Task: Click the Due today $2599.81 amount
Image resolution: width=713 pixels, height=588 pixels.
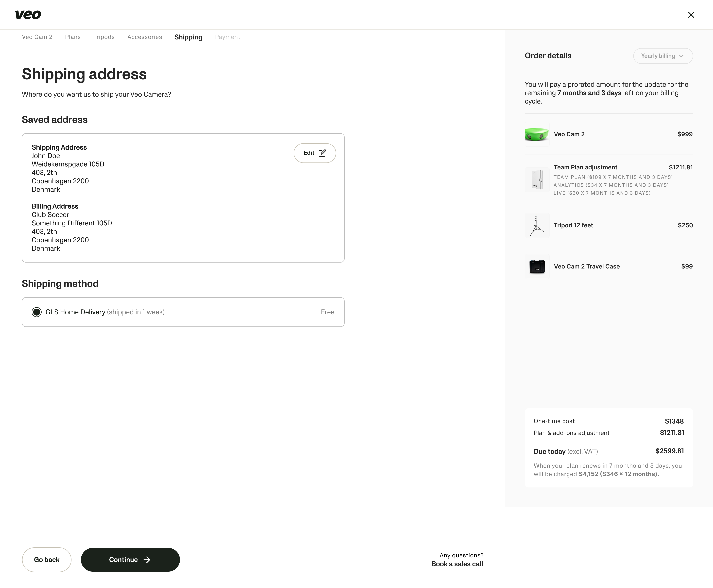Action: click(x=670, y=451)
